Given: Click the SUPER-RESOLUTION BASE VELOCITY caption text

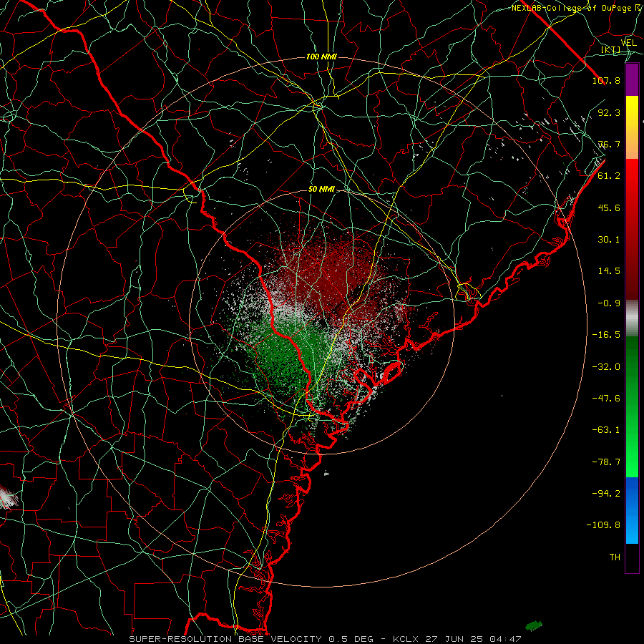Looking at the screenshot, I should pyautogui.click(x=225, y=639).
